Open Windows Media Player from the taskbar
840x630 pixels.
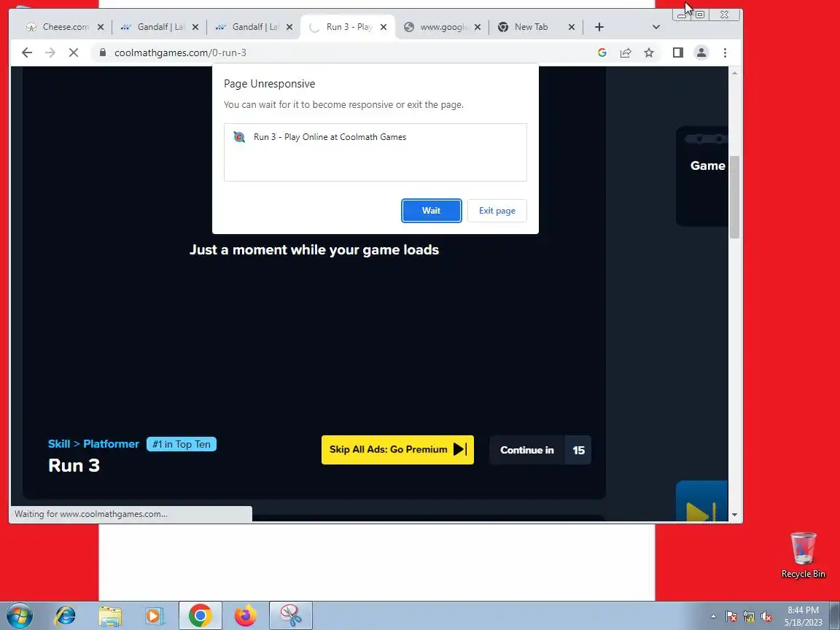tap(155, 616)
